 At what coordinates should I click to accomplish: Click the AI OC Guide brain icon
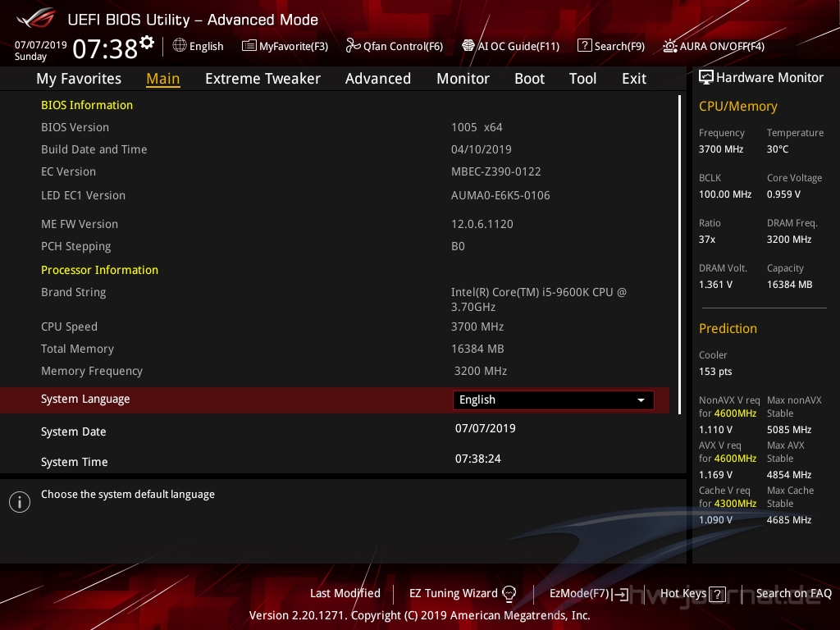point(468,46)
